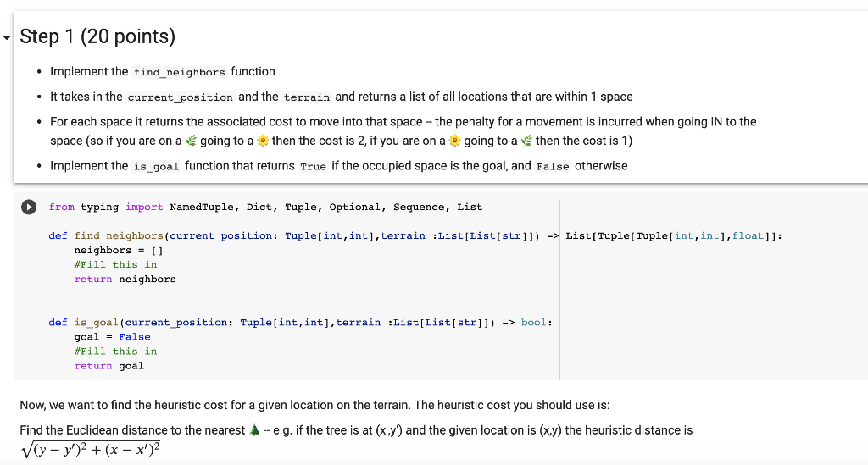Click the 'Find the Euclidean distance' sentence
This screenshot has height=465, width=868.
pos(357,430)
